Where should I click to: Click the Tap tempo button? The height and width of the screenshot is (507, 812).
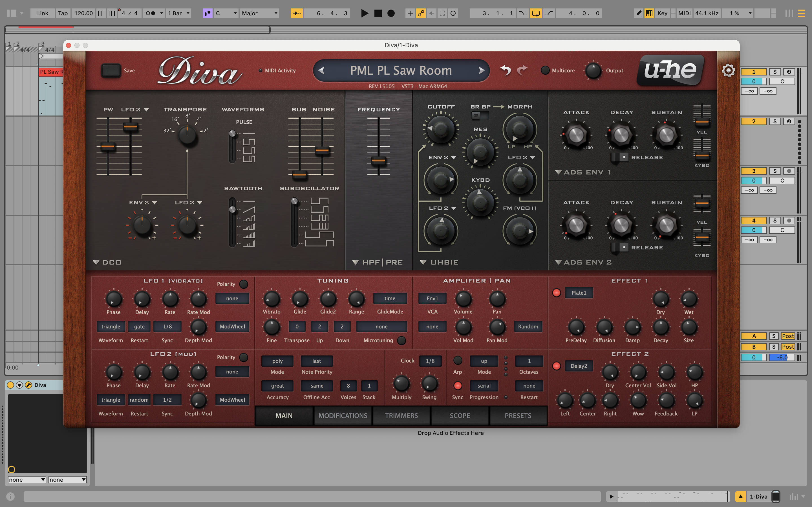point(63,14)
